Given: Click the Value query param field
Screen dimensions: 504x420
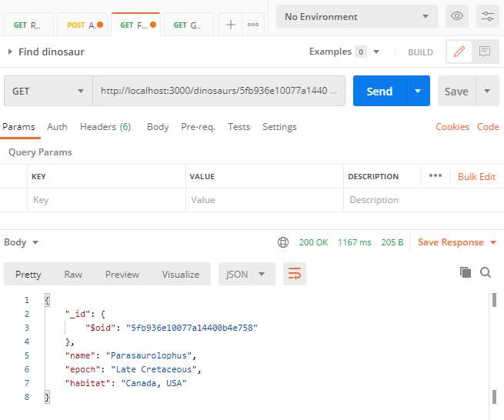Looking at the screenshot, I should pos(265,200).
